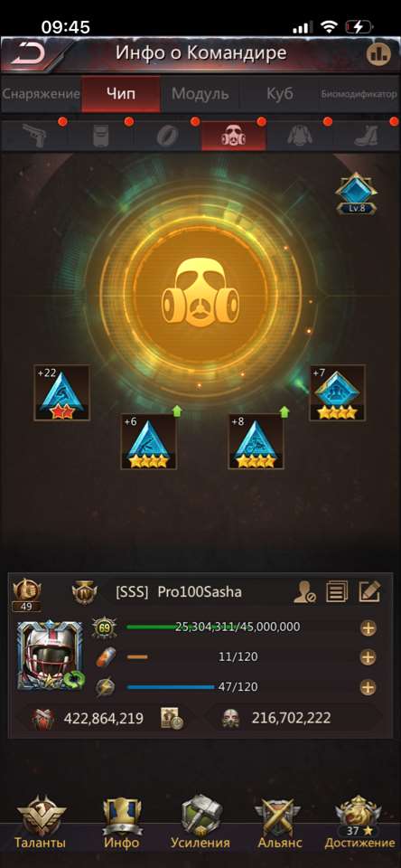Open the Снаряжение tab
Image resolution: width=401 pixels, height=868 pixels.
click(41, 93)
